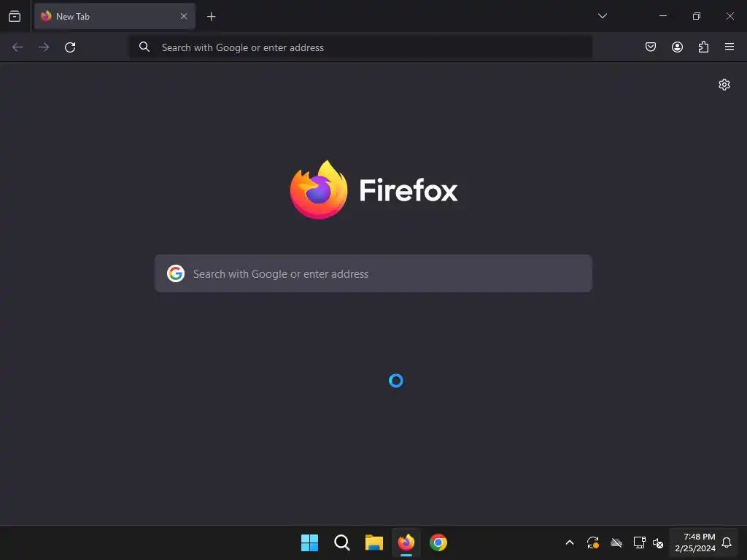
Task: Open the 7:48 PM clock and calendar
Action: pos(694,542)
